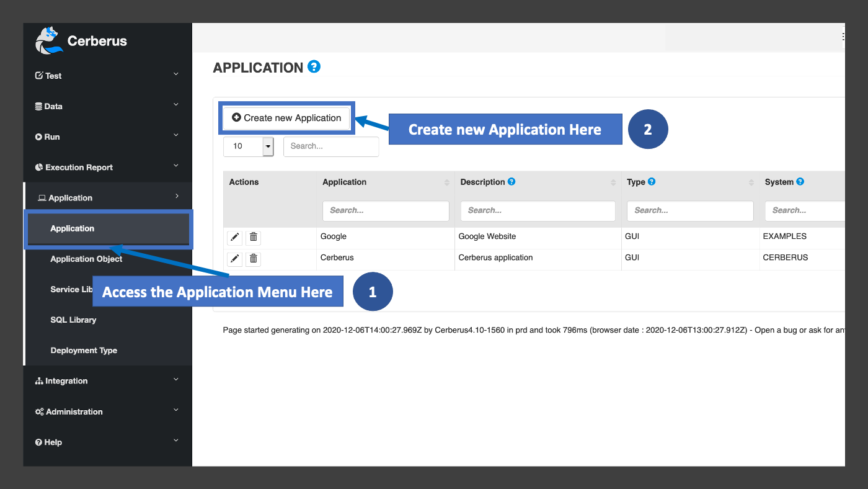
Task: Select the Application submenu item
Action: 108,229
